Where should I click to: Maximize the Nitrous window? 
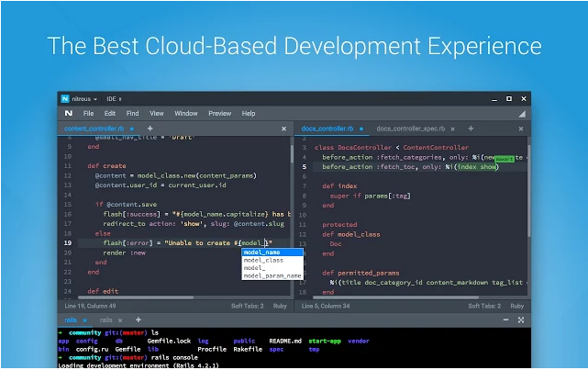509,98
